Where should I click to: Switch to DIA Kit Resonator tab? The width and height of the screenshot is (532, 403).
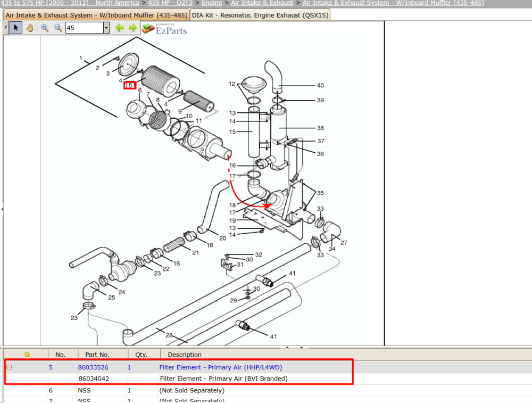point(260,15)
